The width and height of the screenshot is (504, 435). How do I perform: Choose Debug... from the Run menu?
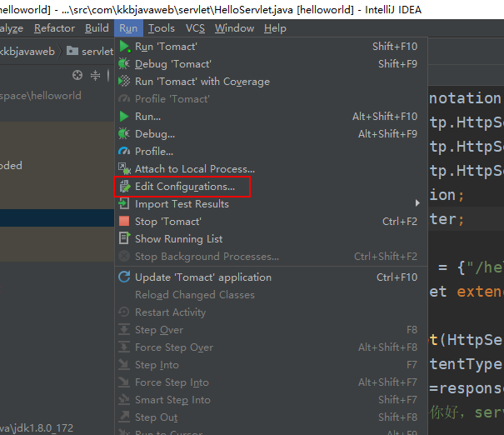coord(271,133)
